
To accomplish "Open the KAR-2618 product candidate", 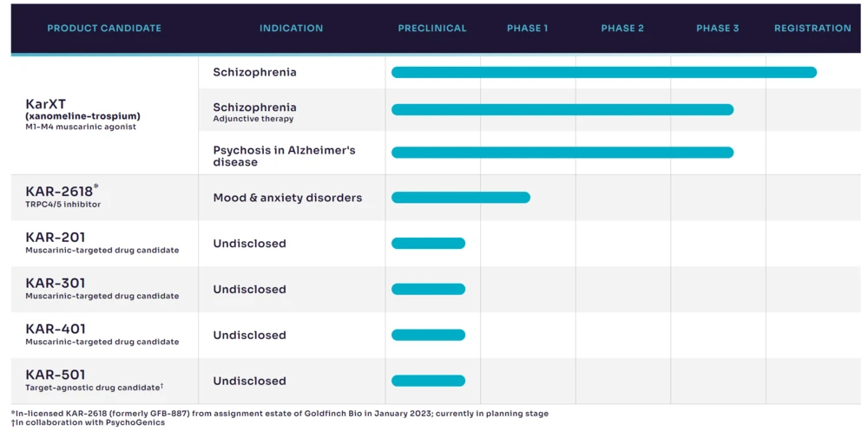I will [59, 191].
